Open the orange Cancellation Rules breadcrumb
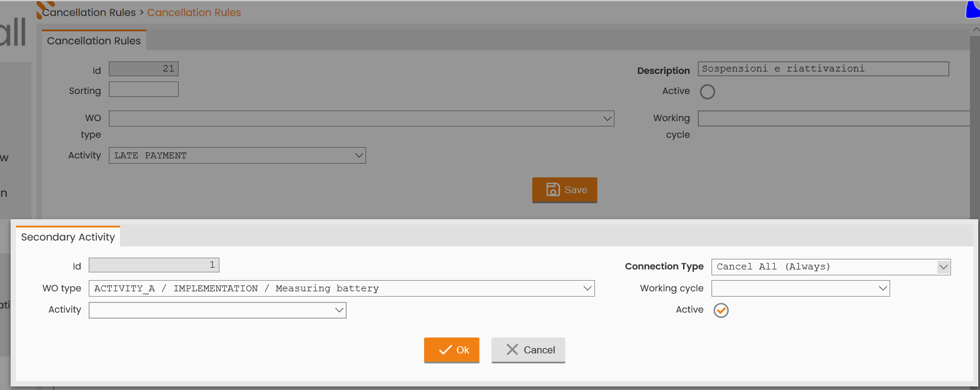Viewport: 980px width, 390px height. pos(194,12)
